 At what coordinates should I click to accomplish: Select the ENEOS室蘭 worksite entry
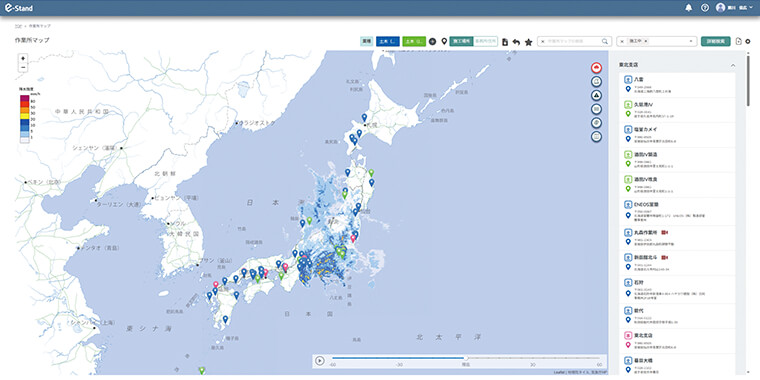tap(677, 212)
